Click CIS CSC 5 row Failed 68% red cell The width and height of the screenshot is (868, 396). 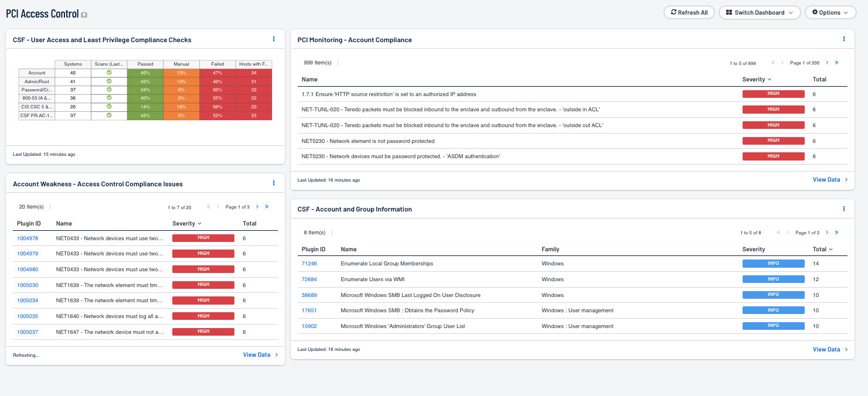pos(217,107)
